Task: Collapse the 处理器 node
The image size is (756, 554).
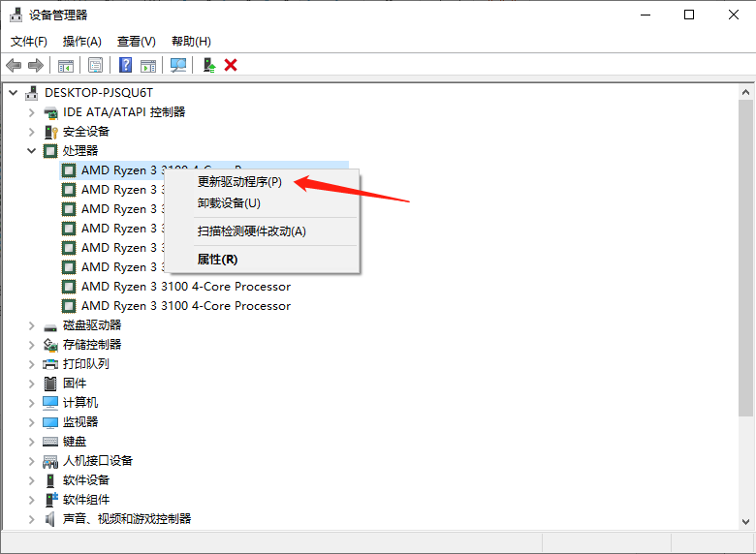Action: [32, 151]
